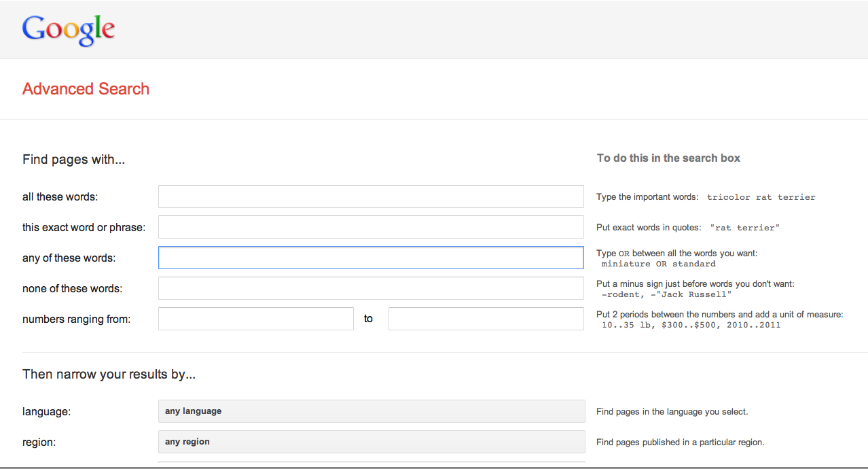
Task: Click the "Find pages with..." heading
Action: (x=73, y=160)
